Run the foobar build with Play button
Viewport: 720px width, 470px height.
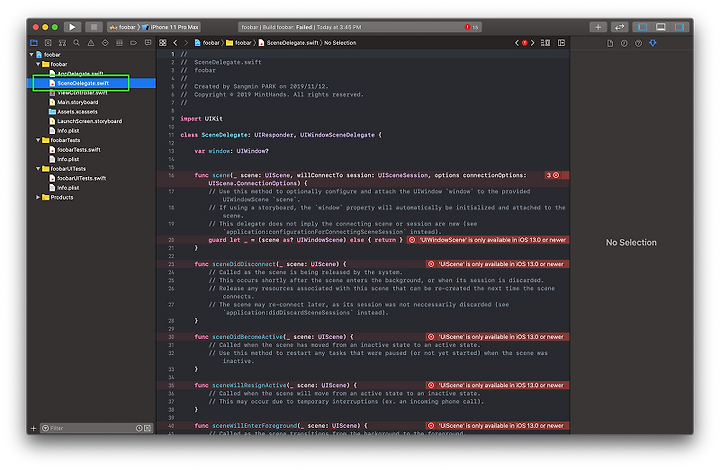(x=72, y=27)
